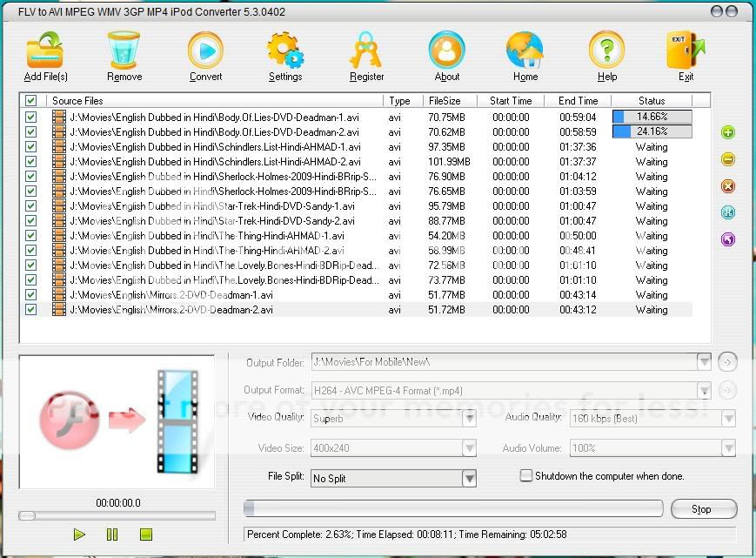The height and width of the screenshot is (558, 756).
Task: Open Settings gear icon
Action: [x=285, y=50]
